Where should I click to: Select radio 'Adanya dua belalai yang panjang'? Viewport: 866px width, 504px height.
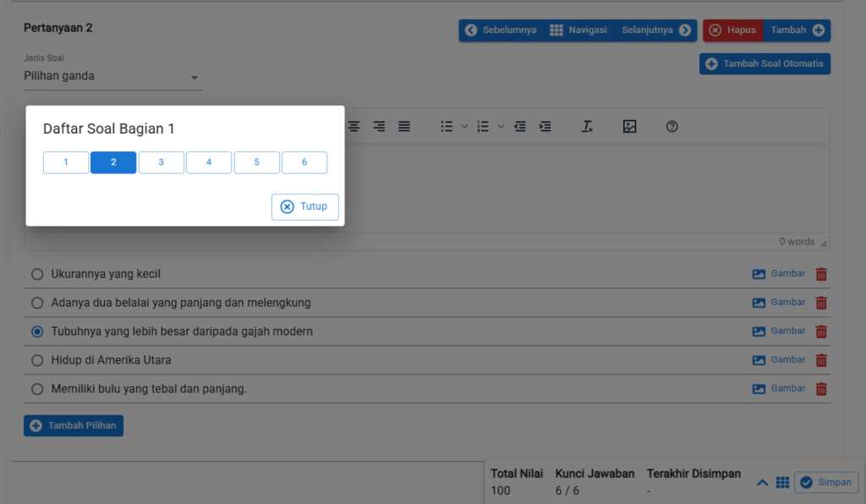pyautogui.click(x=37, y=303)
